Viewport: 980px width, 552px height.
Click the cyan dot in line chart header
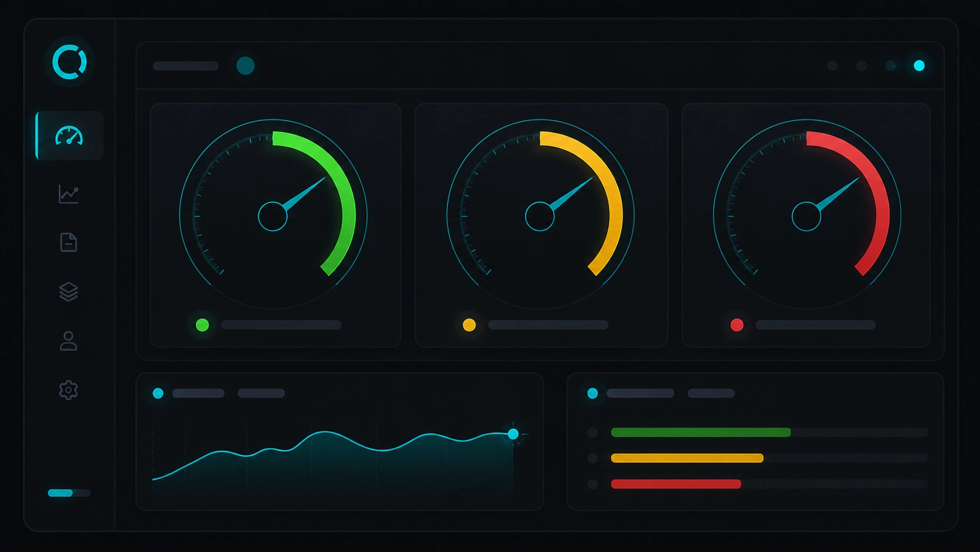pyautogui.click(x=158, y=393)
